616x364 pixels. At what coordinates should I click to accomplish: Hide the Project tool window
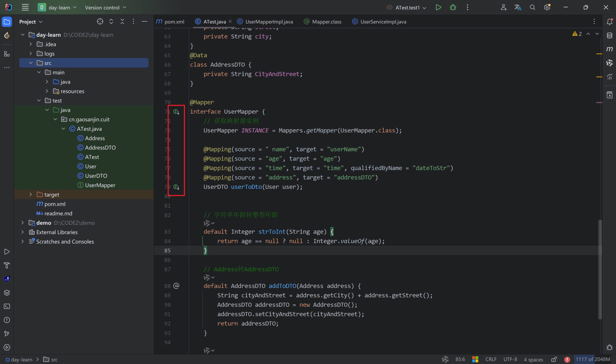[145, 22]
